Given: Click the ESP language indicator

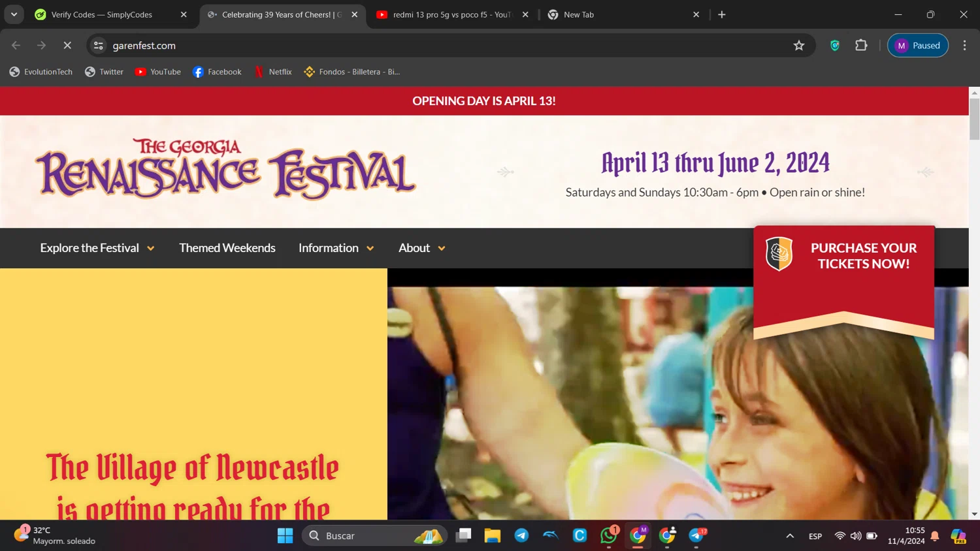Looking at the screenshot, I should [x=815, y=536].
